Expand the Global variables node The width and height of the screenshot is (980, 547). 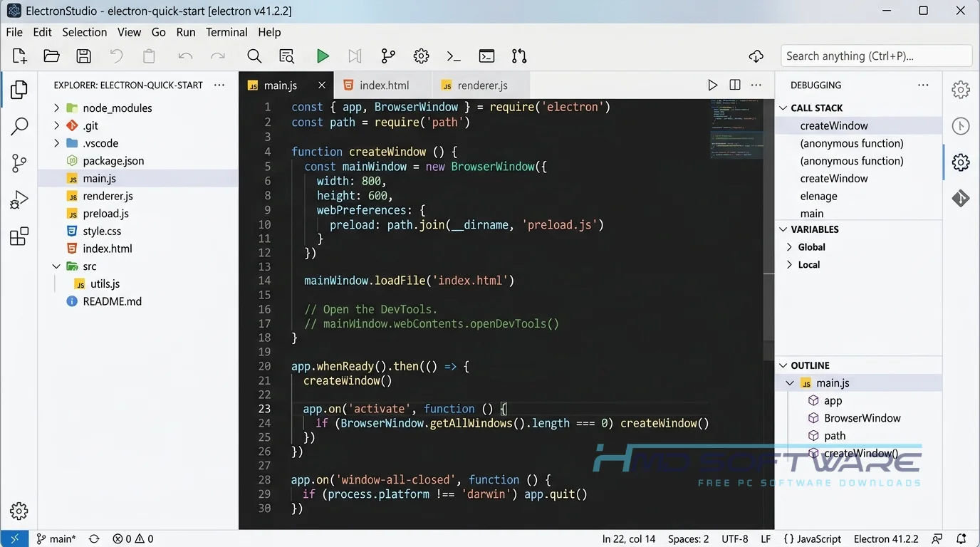pyautogui.click(x=789, y=247)
